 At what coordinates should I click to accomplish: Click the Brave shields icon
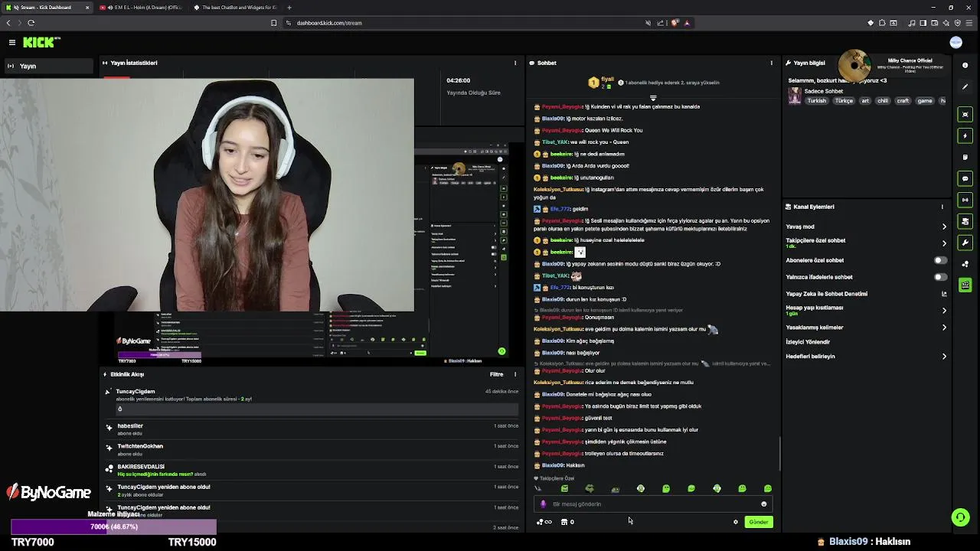(675, 23)
